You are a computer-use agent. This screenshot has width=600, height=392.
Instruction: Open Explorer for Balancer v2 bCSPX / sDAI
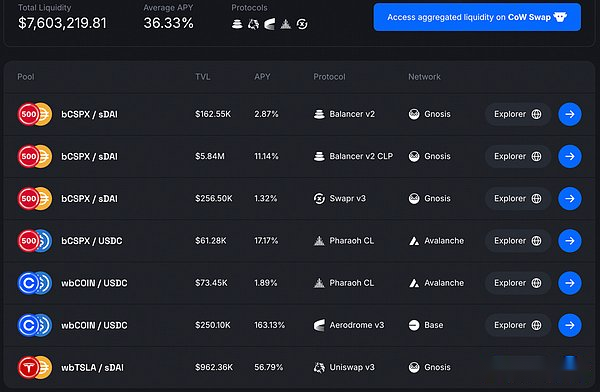point(517,114)
